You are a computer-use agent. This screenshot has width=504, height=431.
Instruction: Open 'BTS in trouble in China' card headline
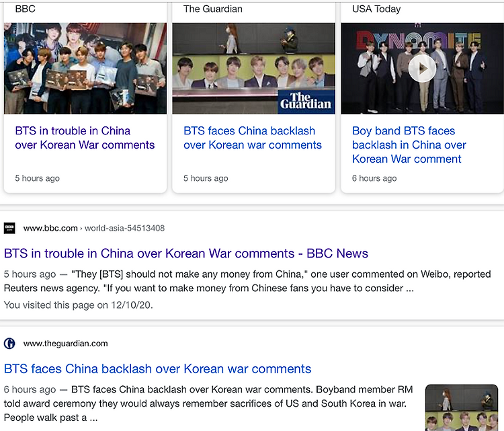85,138
